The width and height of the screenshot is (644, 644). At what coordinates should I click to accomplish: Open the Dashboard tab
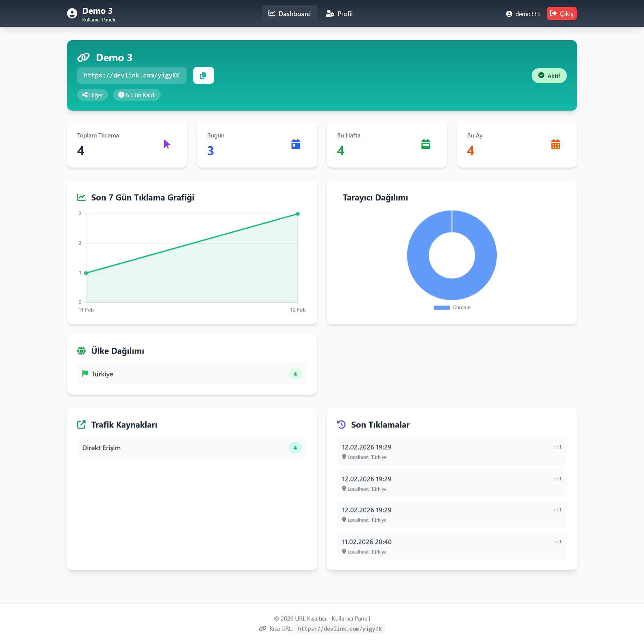(289, 13)
